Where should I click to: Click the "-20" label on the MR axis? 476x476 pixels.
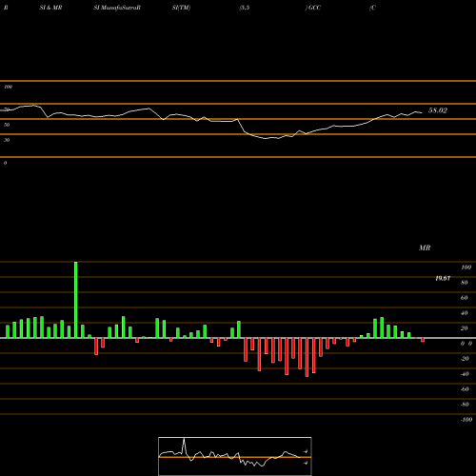pyautogui.click(x=465, y=359)
